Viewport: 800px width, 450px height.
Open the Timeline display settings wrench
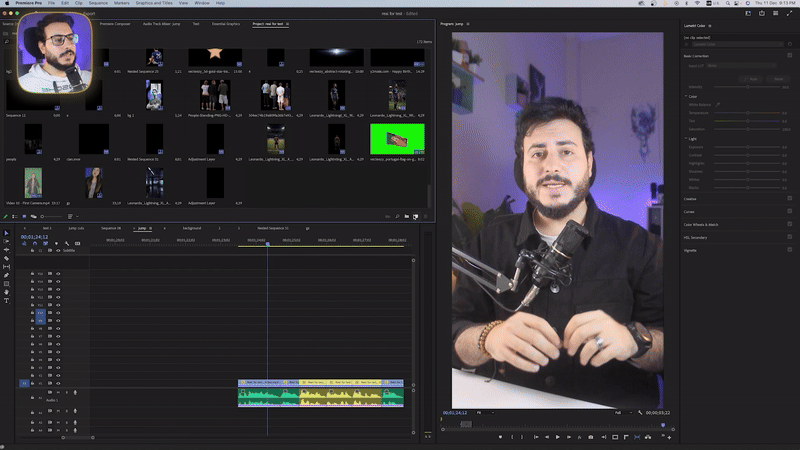coord(67,243)
